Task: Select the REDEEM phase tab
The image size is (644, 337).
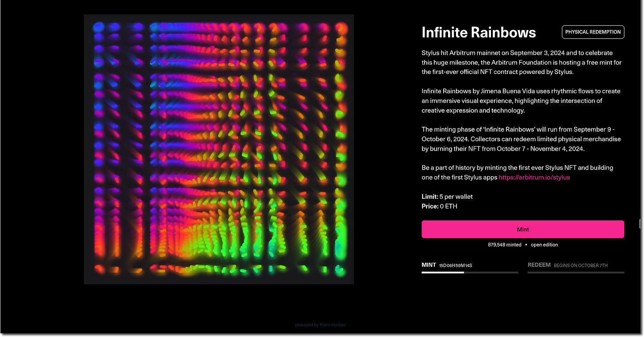Action: (x=539, y=265)
